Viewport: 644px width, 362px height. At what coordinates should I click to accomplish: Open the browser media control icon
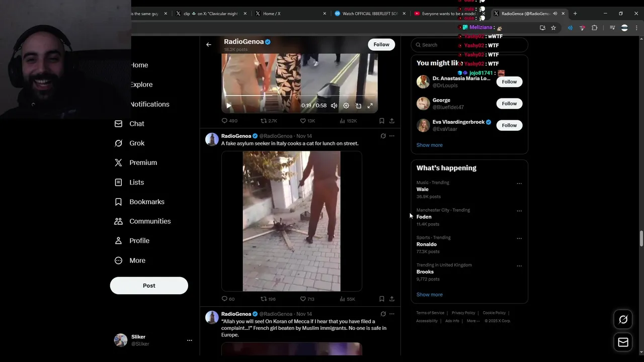(612, 28)
